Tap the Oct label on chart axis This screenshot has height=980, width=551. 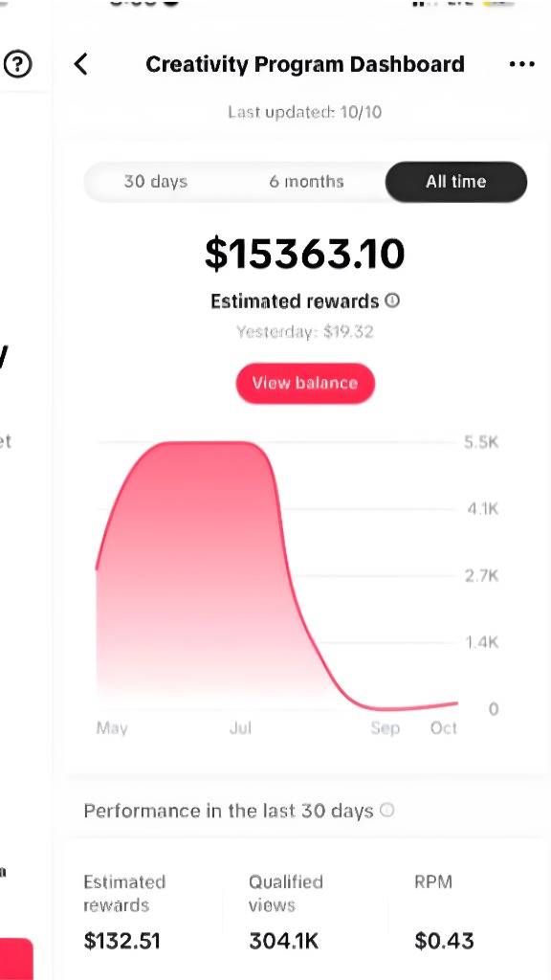click(444, 728)
